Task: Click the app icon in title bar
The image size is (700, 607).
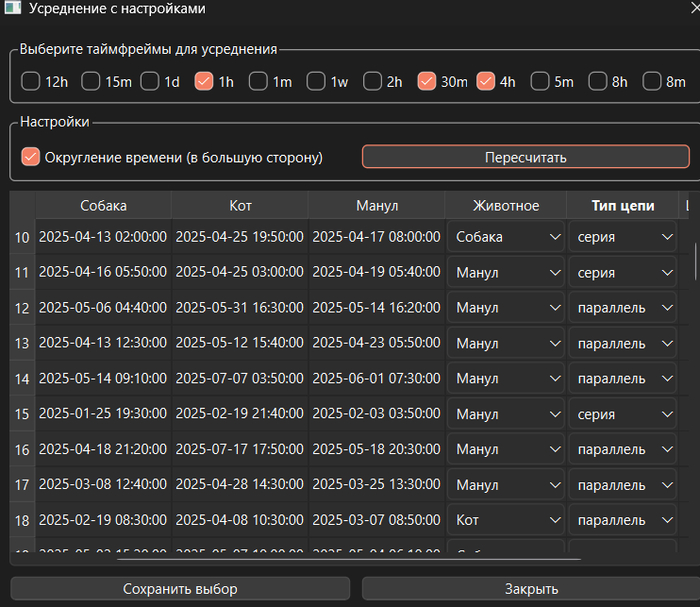Action: pyautogui.click(x=12, y=9)
